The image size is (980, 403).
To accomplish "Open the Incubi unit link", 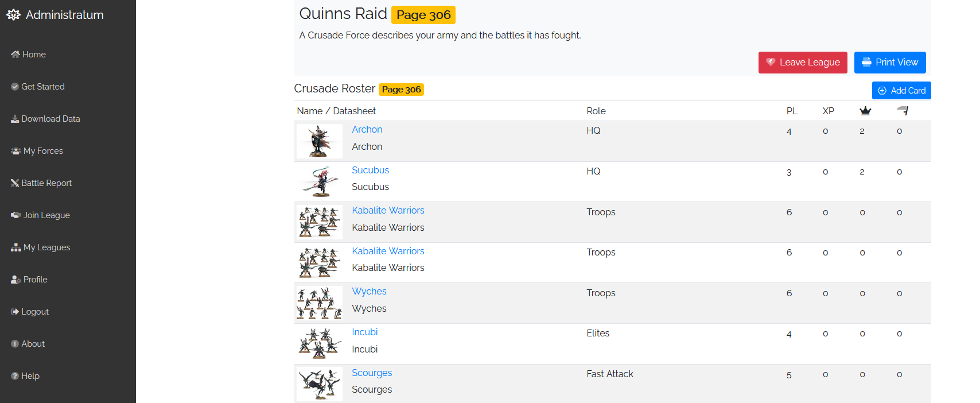I will pos(364,332).
